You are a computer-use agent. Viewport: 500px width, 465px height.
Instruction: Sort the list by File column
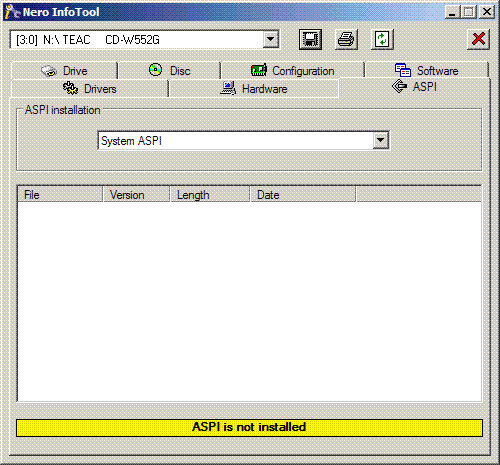pos(60,195)
